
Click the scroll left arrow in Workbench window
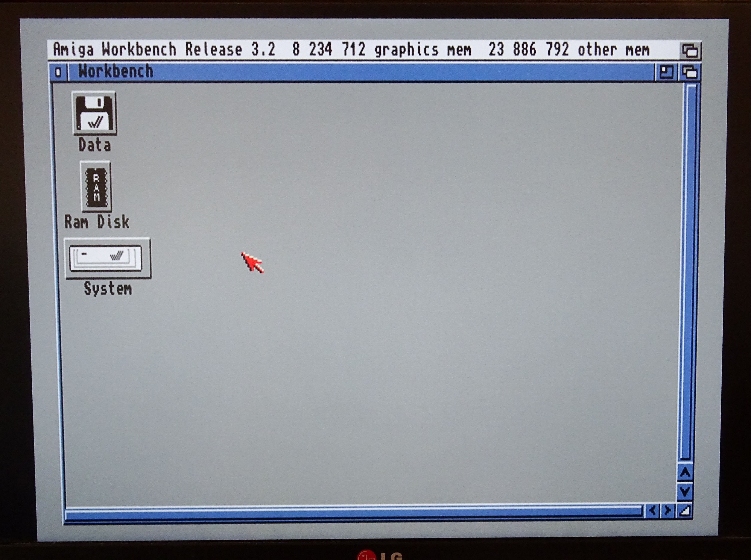[652, 510]
